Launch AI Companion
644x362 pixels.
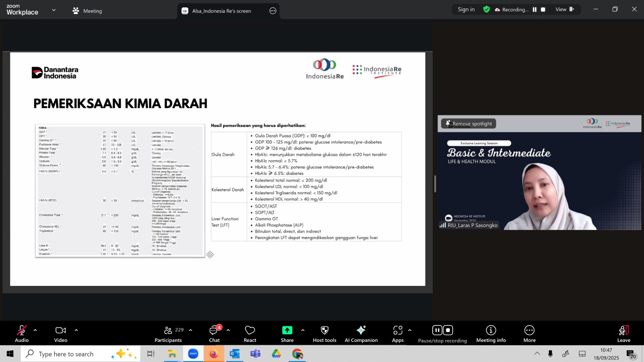pyautogui.click(x=361, y=334)
